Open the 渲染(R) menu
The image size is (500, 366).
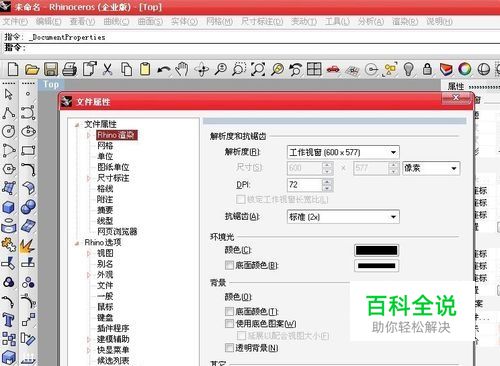pos(405,22)
